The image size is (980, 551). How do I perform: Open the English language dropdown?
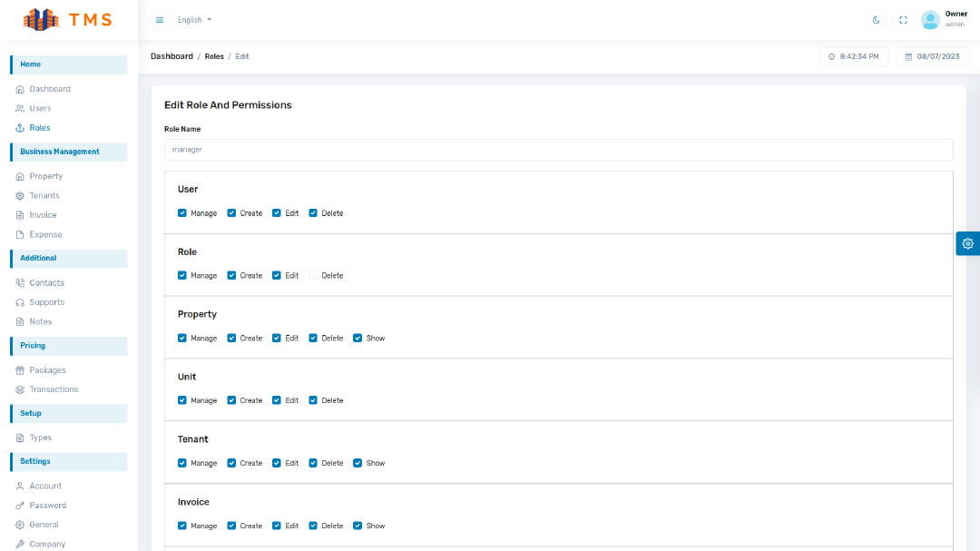pos(194,20)
